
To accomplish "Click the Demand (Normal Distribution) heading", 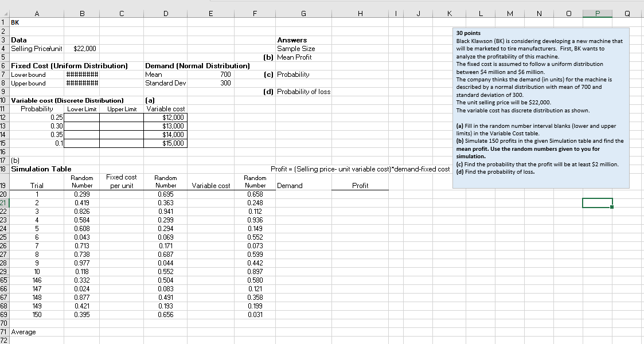I will tap(197, 66).
